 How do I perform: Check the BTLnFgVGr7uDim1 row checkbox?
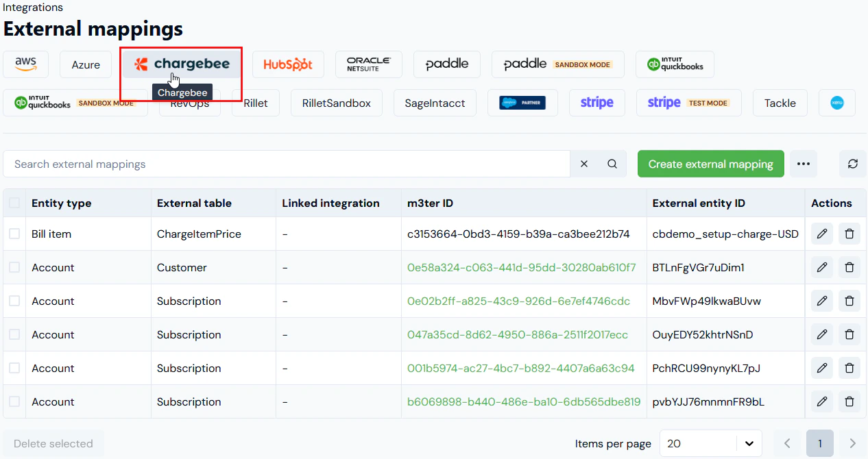(x=14, y=267)
